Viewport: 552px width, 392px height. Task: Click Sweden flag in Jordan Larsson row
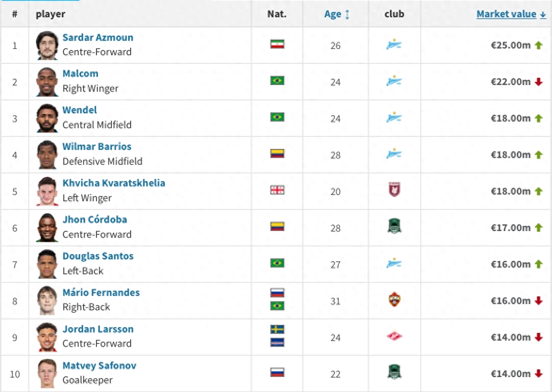(277, 330)
